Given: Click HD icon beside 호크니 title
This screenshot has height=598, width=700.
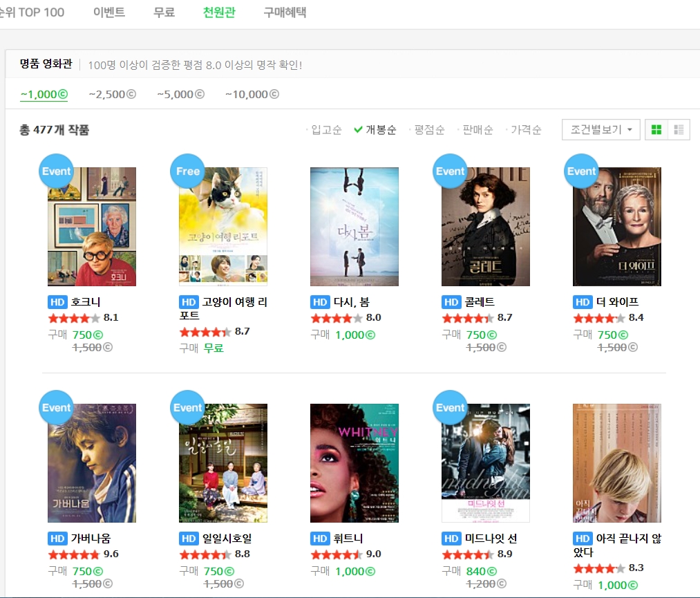Looking at the screenshot, I should click(x=57, y=302).
